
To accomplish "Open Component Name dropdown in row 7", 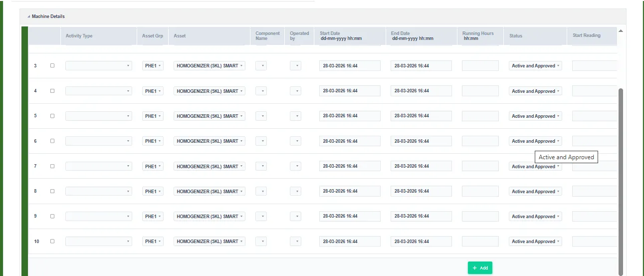I will (261, 166).
